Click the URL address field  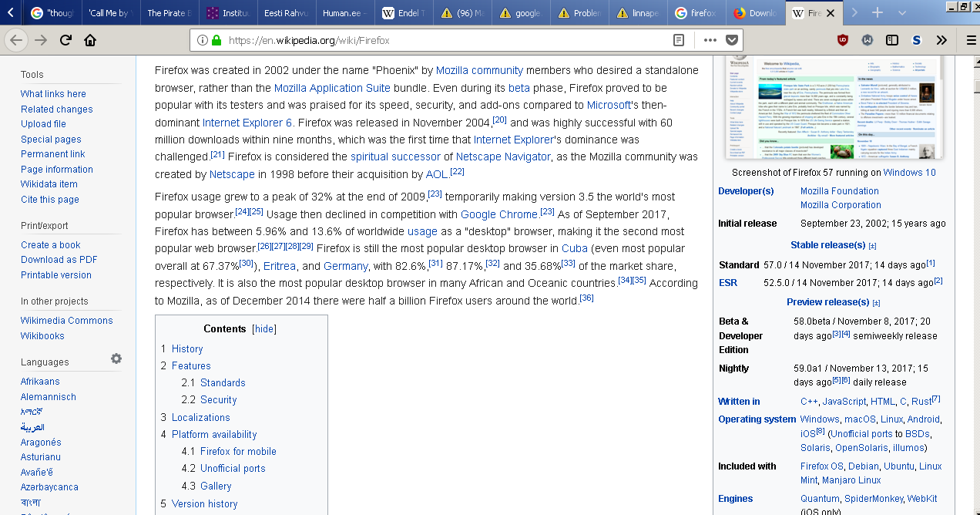[x=447, y=40]
